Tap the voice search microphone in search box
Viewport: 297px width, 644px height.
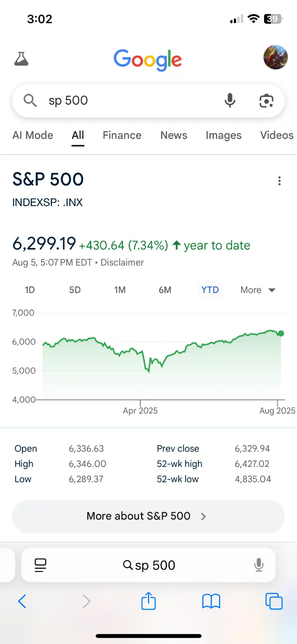point(230,101)
